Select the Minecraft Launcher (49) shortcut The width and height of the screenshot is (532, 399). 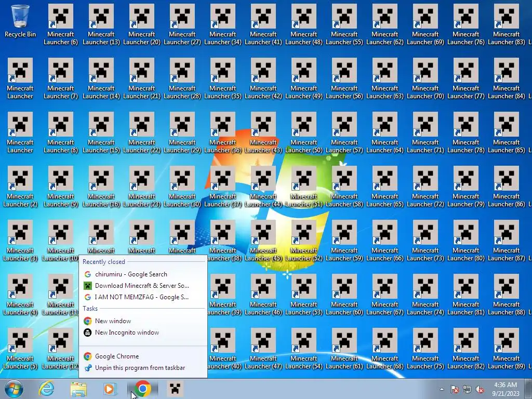[303, 78]
